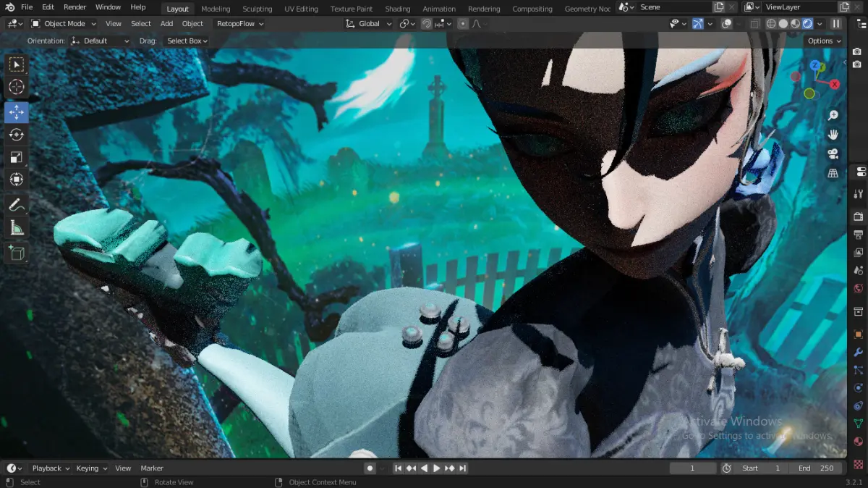Select the Select Box tool icon

click(x=16, y=65)
